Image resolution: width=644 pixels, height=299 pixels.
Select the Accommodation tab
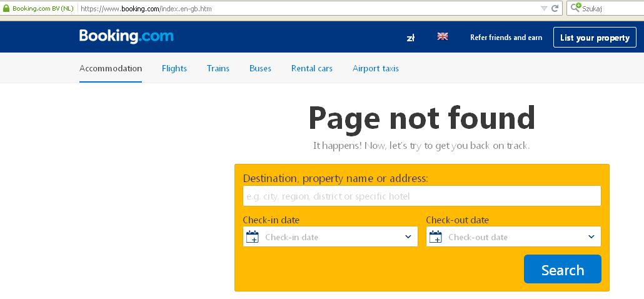click(x=111, y=69)
